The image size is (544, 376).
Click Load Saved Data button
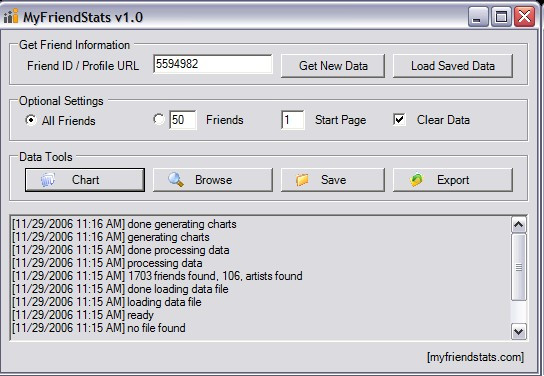pos(453,66)
